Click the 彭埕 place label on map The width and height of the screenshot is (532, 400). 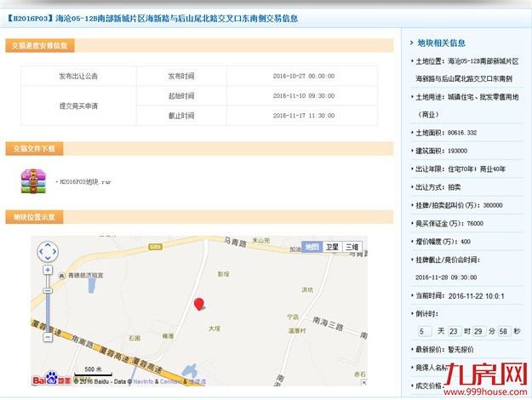223,274
